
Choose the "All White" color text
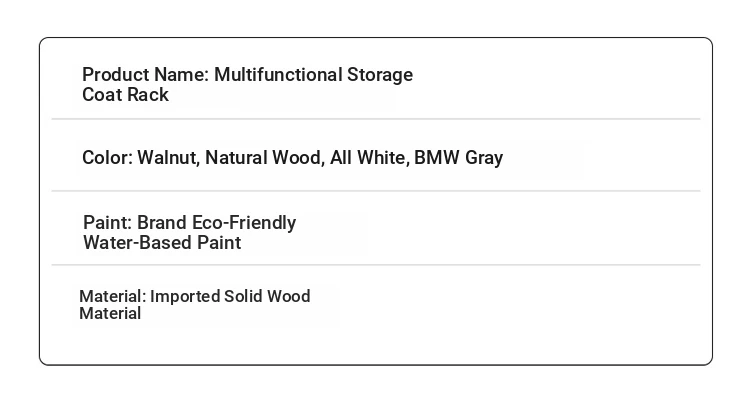point(369,158)
